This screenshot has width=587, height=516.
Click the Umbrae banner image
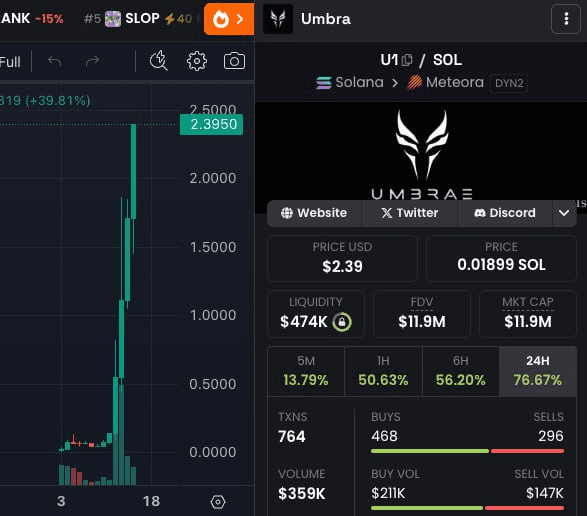pos(421,151)
